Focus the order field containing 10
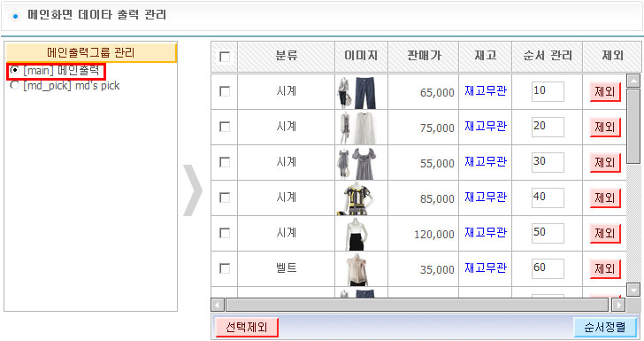Screen dimensions: 644x341 (x=548, y=91)
